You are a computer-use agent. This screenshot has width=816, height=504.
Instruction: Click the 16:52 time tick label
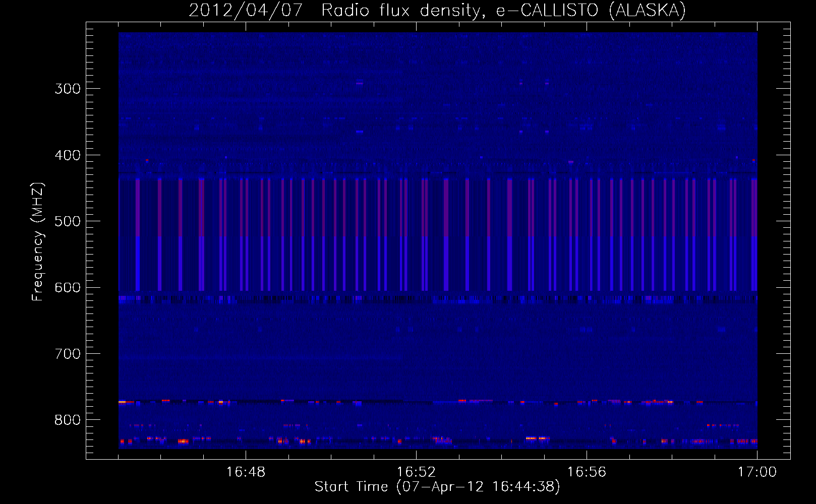416,472
